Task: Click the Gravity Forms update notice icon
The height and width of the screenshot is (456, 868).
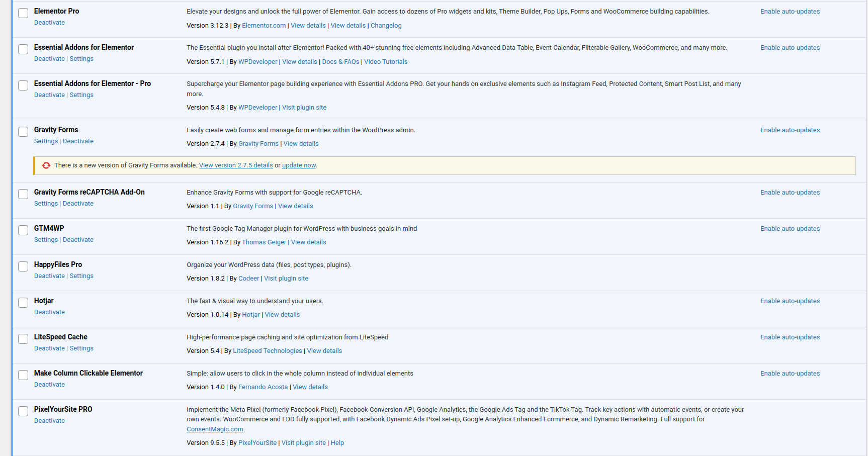Action: click(x=46, y=165)
